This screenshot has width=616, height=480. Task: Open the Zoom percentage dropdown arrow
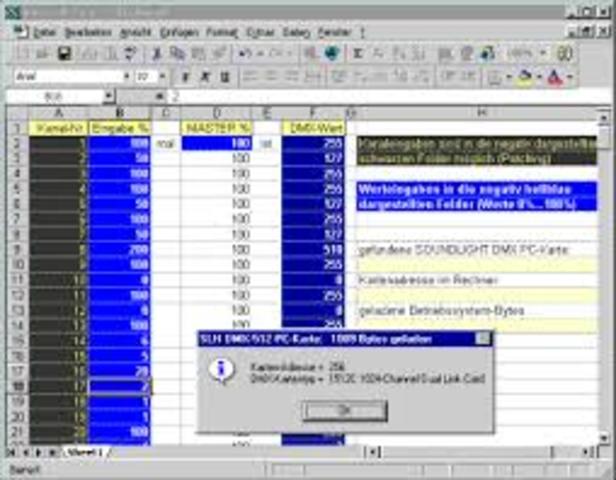pos(543,53)
